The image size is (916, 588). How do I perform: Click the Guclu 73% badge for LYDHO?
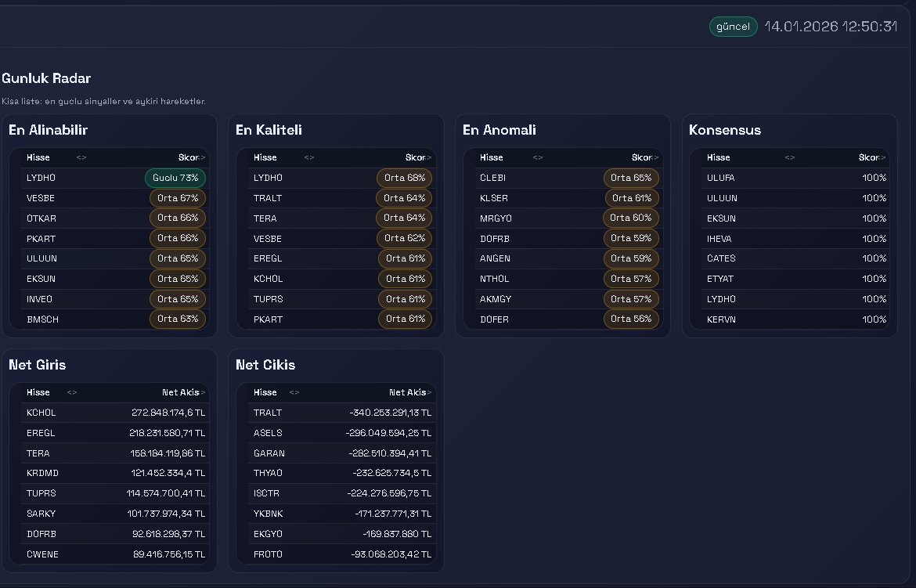(175, 178)
